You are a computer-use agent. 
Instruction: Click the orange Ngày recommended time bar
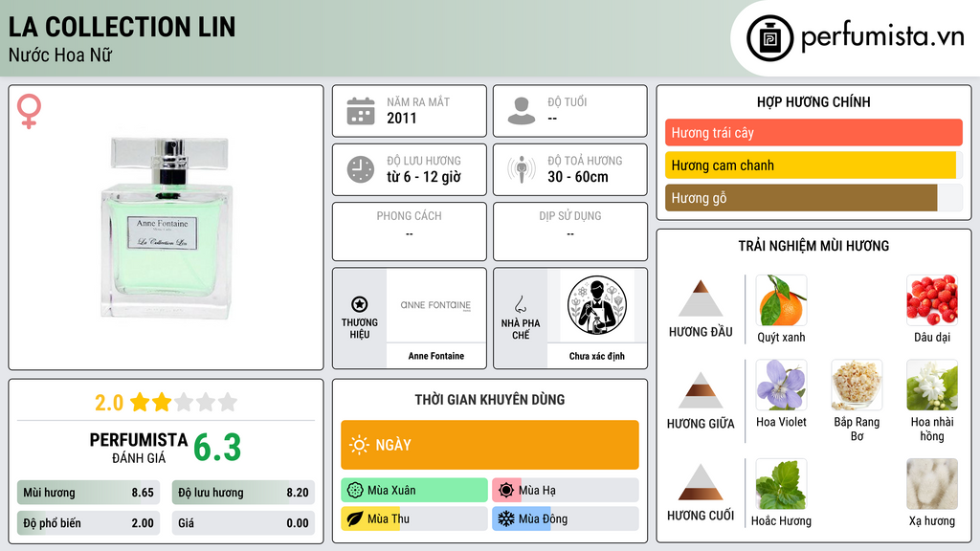tap(490, 445)
